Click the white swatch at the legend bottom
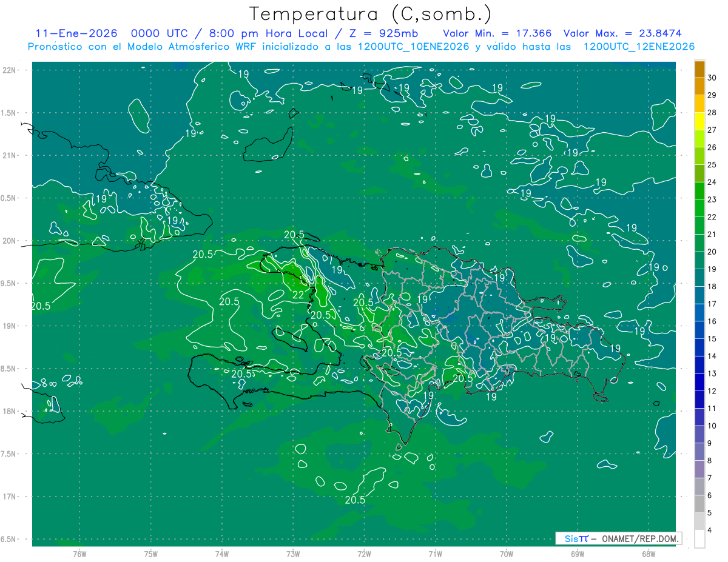 [699, 539]
